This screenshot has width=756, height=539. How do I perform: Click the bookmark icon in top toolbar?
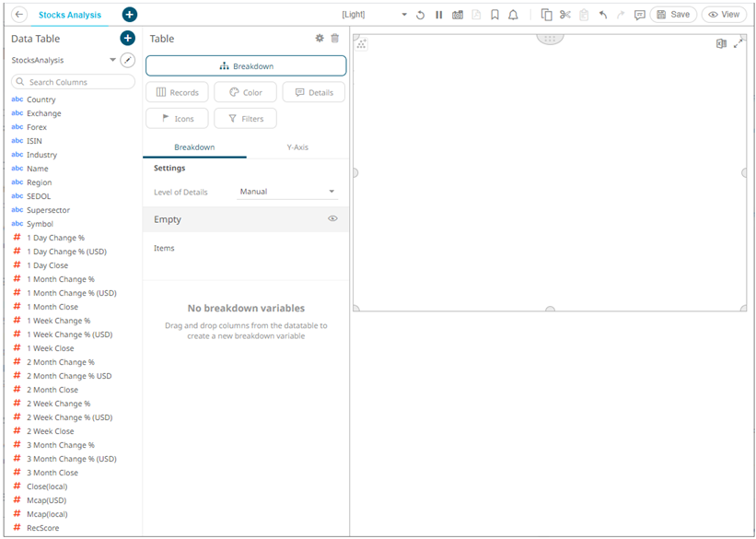click(x=495, y=16)
